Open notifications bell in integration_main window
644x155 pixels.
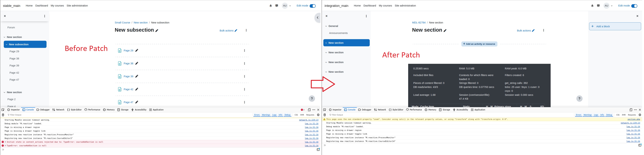click(x=592, y=6)
